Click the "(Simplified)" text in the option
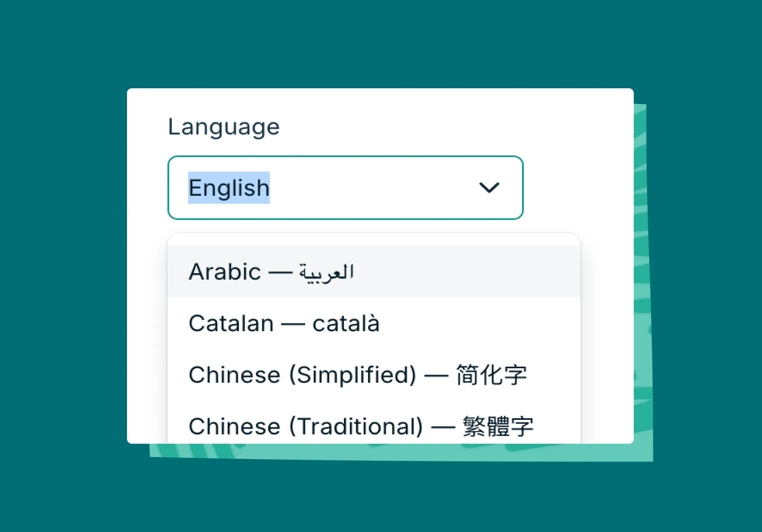The width and height of the screenshot is (762, 532). (x=353, y=375)
